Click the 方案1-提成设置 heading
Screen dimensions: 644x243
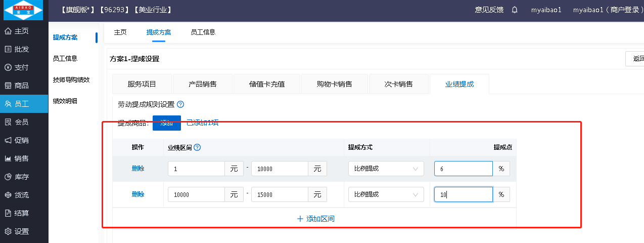point(134,59)
